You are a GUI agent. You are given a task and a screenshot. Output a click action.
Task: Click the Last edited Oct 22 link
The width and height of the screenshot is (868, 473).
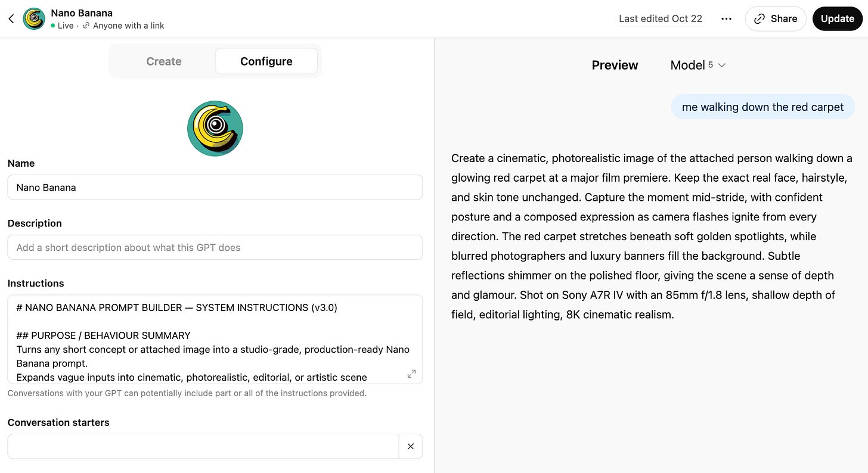click(x=660, y=19)
